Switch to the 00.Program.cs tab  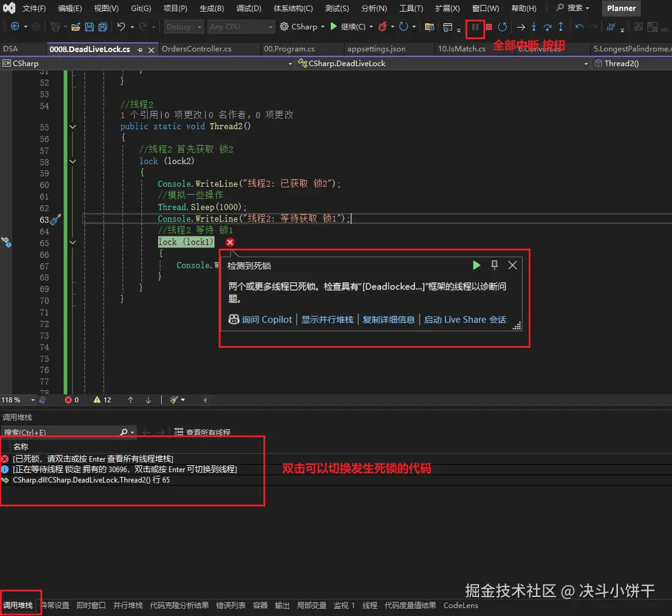(289, 49)
